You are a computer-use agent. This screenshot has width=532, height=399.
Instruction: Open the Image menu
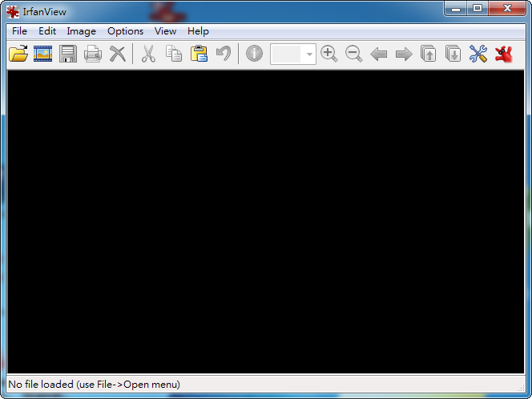click(x=82, y=31)
